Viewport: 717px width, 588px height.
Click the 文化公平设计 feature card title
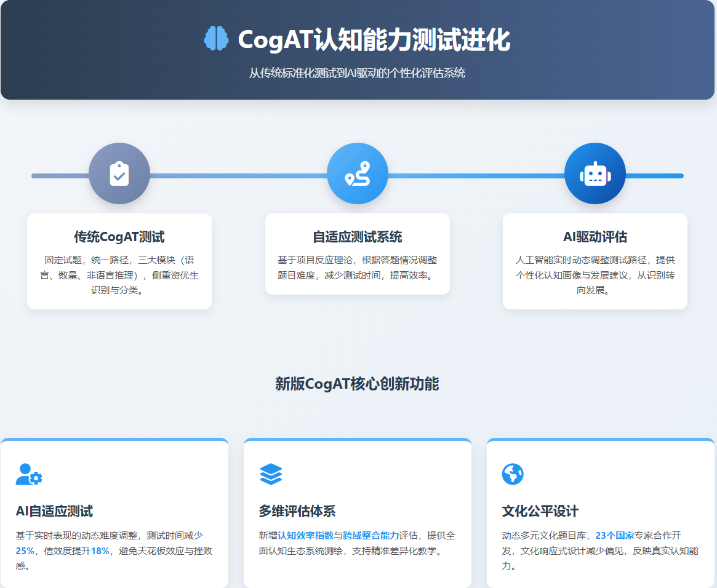tap(540, 511)
